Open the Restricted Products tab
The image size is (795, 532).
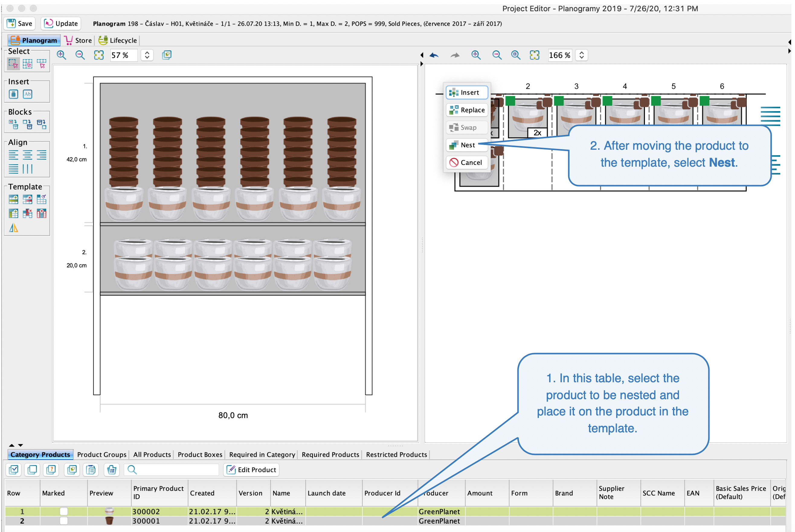point(397,455)
